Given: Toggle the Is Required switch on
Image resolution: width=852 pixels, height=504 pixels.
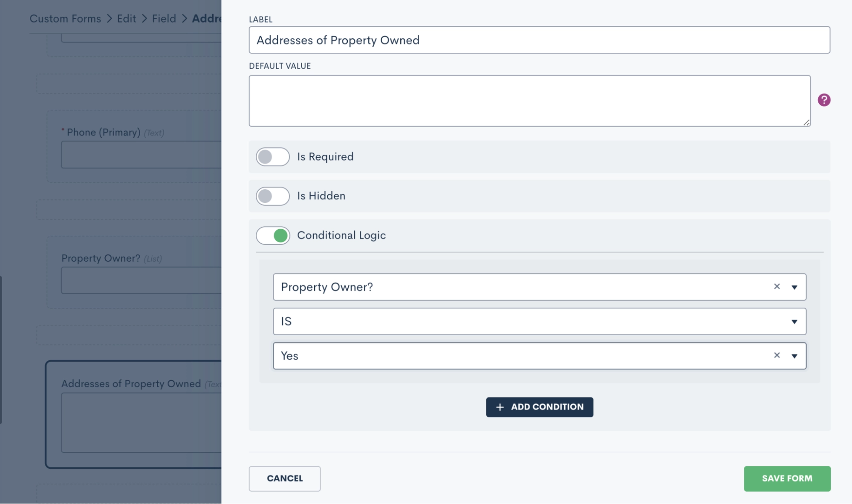Looking at the screenshot, I should click(272, 156).
